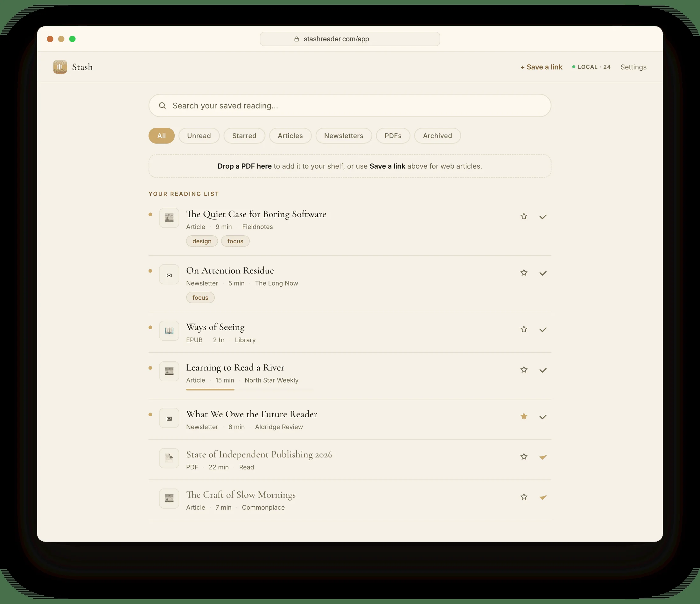
Task: Focus the search your saved reading field
Action: click(x=350, y=106)
